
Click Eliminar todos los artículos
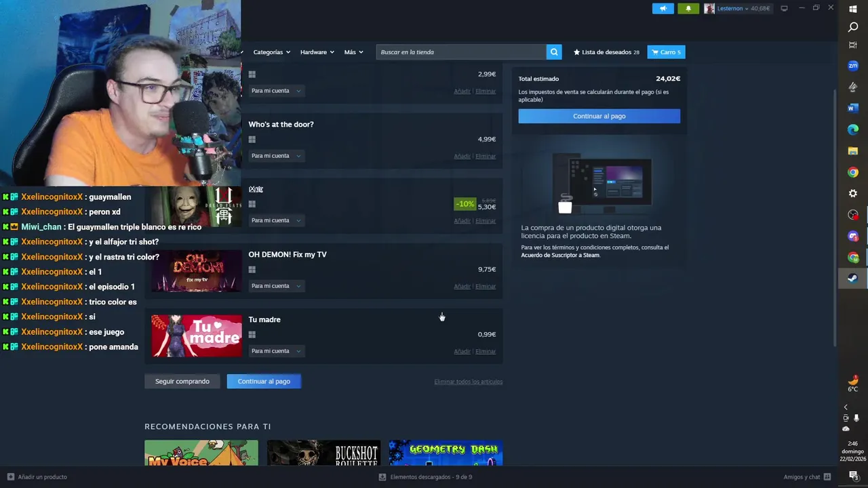point(469,382)
